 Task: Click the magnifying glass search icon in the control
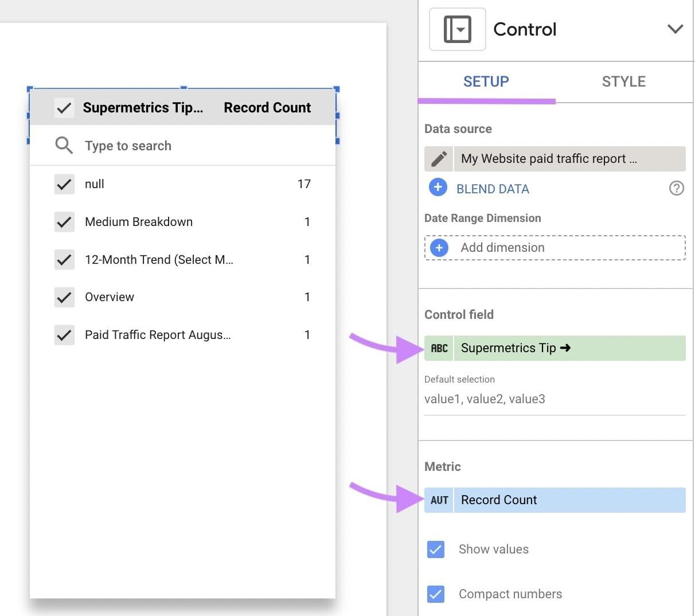pyautogui.click(x=64, y=145)
